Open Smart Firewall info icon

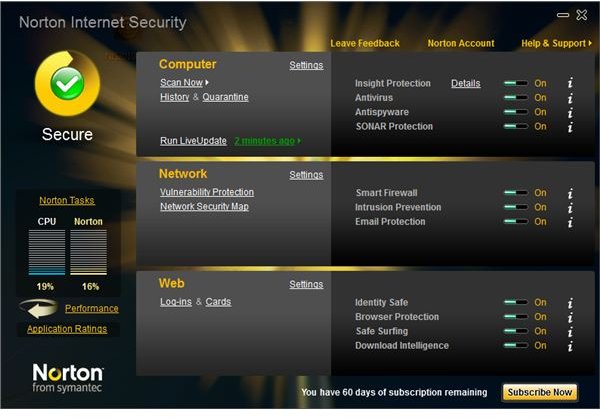click(570, 193)
